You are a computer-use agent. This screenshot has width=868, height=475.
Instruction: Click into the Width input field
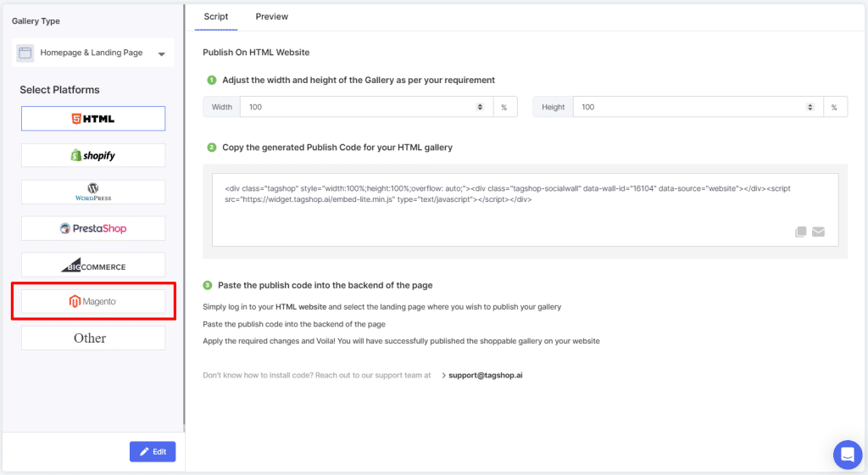coord(356,108)
